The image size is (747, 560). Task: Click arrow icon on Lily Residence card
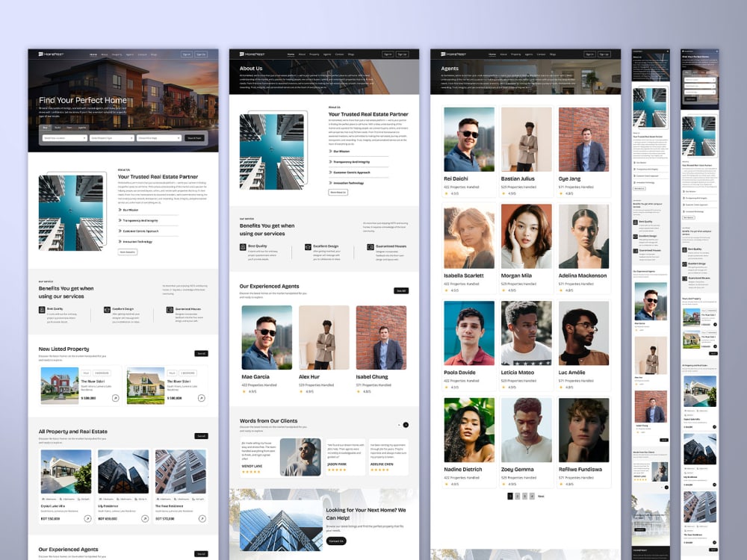145,519
